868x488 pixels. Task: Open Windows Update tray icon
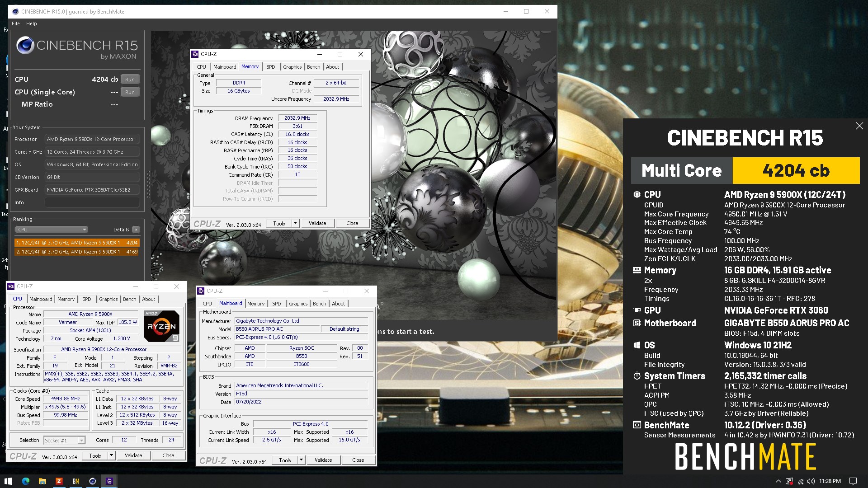[x=789, y=481]
